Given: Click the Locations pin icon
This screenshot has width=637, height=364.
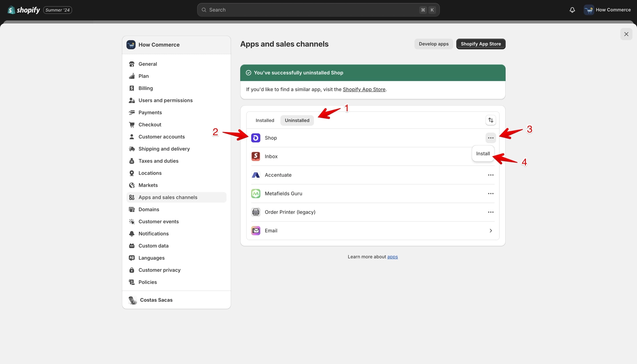Looking at the screenshot, I should [132, 173].
